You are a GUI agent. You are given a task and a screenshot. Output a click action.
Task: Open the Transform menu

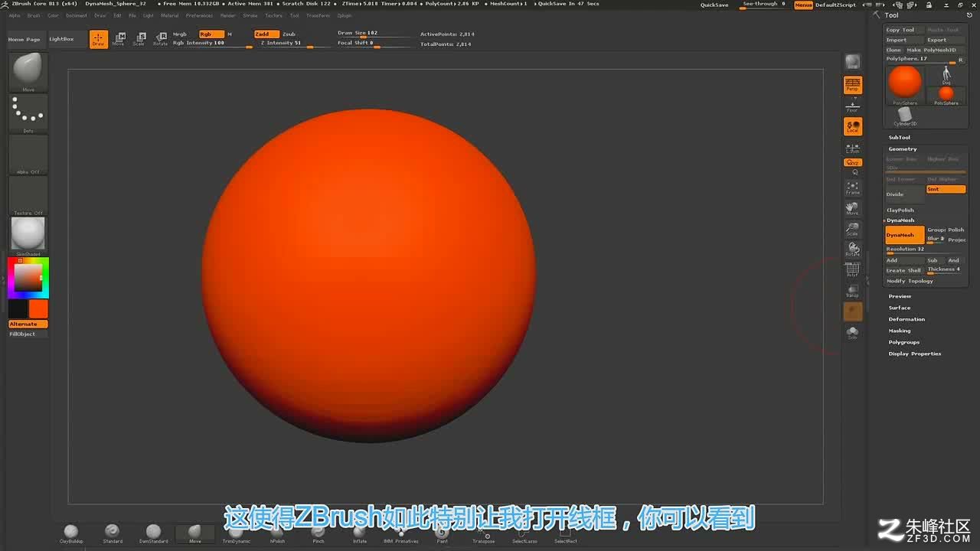pyautogui.click(x=318, y=15)
